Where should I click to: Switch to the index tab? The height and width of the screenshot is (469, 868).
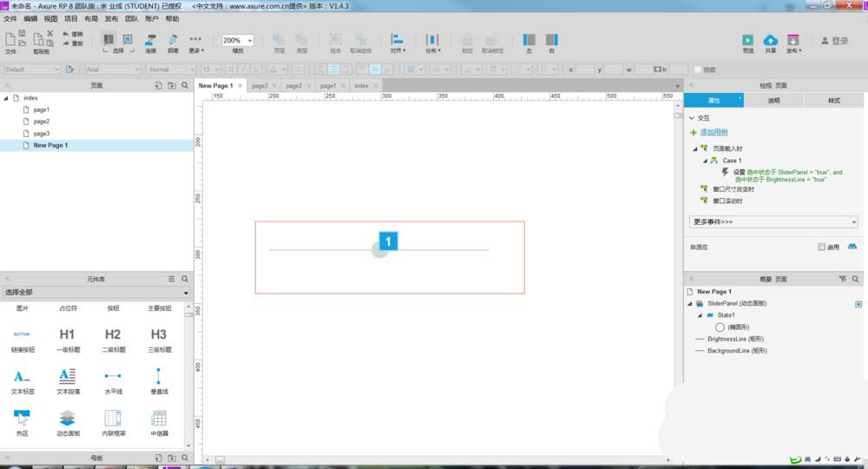361,86
